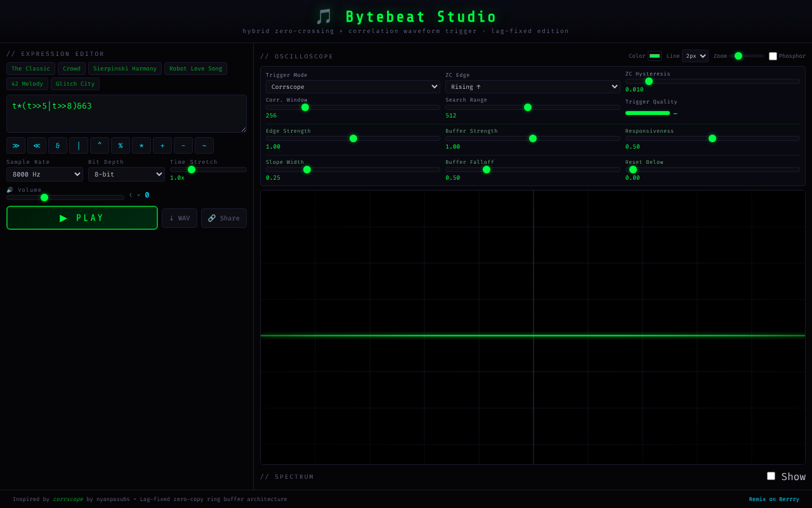Image resolution: width=812 pixels, height=508 pixels.
Task: Insert the percent modulo operator
Action: click(121, 145)
